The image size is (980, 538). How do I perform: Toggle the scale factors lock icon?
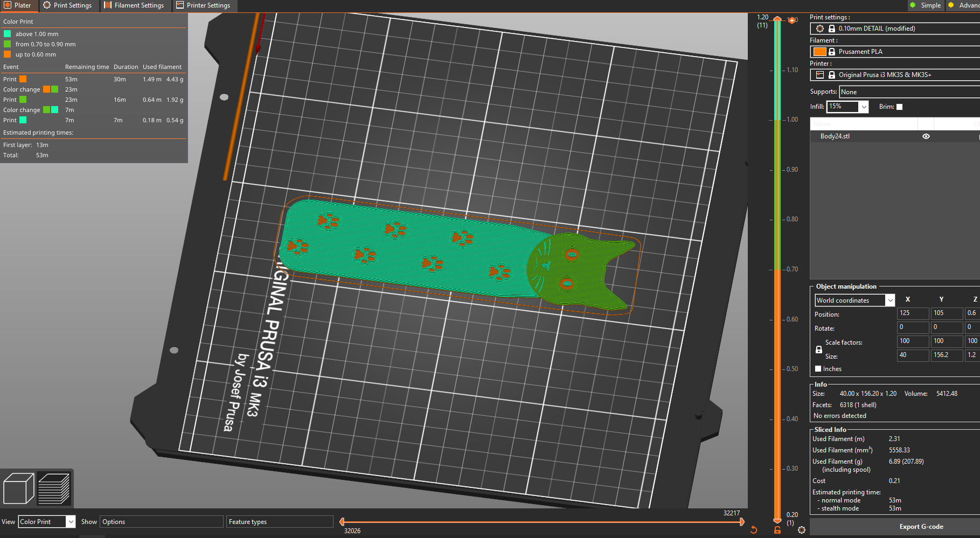coord(819,350)
